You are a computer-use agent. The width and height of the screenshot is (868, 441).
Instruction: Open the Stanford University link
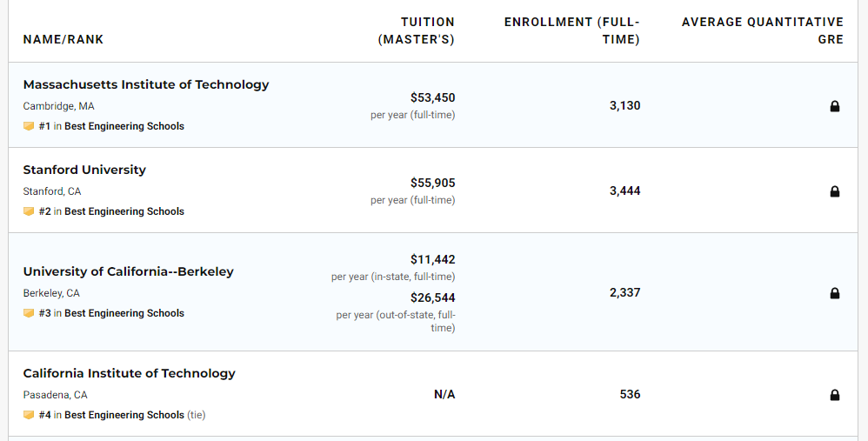point(84,170)
